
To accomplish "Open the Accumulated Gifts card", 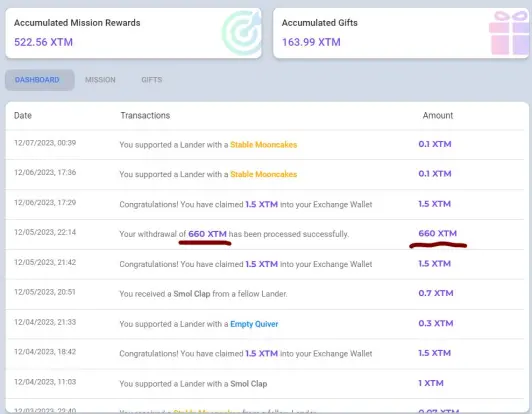I will coord(401,33).
